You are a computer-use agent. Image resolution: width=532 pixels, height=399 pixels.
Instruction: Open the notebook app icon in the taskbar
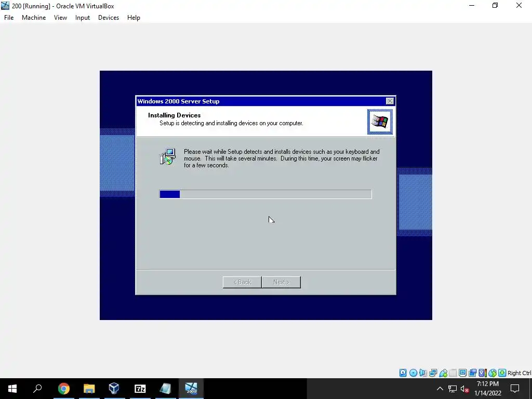tap(165, 389)
